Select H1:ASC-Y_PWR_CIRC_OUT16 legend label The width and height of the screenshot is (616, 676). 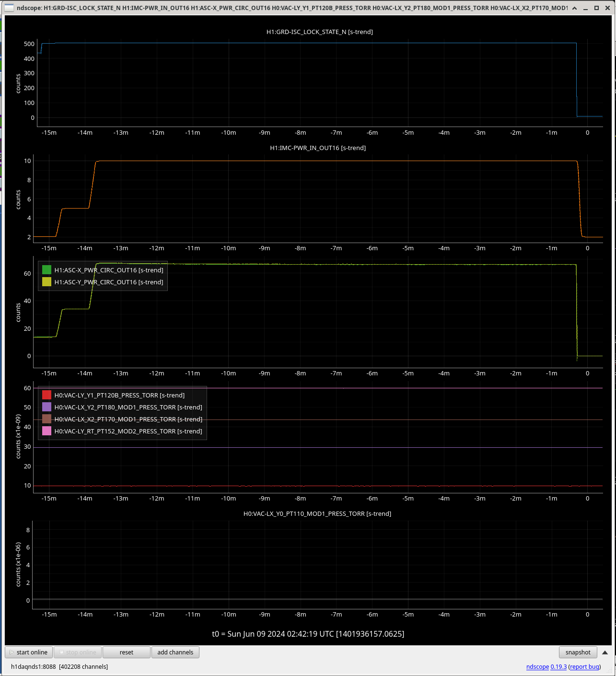(109, 282)
